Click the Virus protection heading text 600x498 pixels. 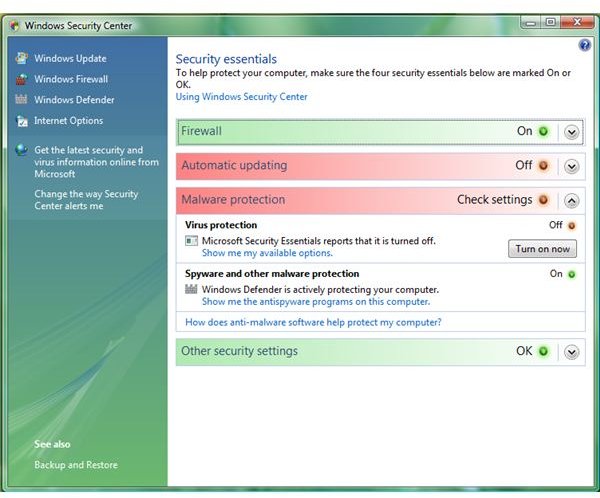(221, 225)
